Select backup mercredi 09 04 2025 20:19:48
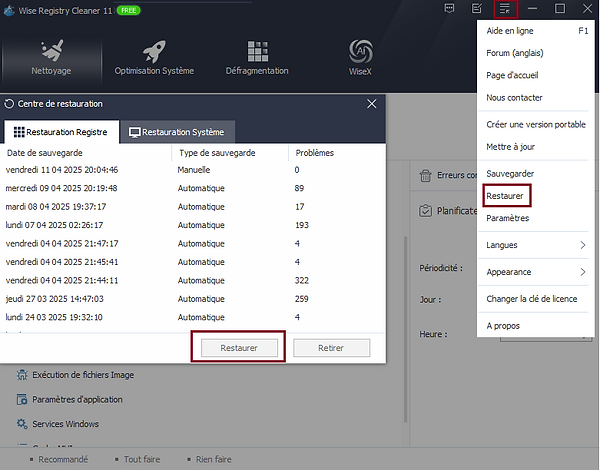600x470 pixels. [x=193, y=188]
